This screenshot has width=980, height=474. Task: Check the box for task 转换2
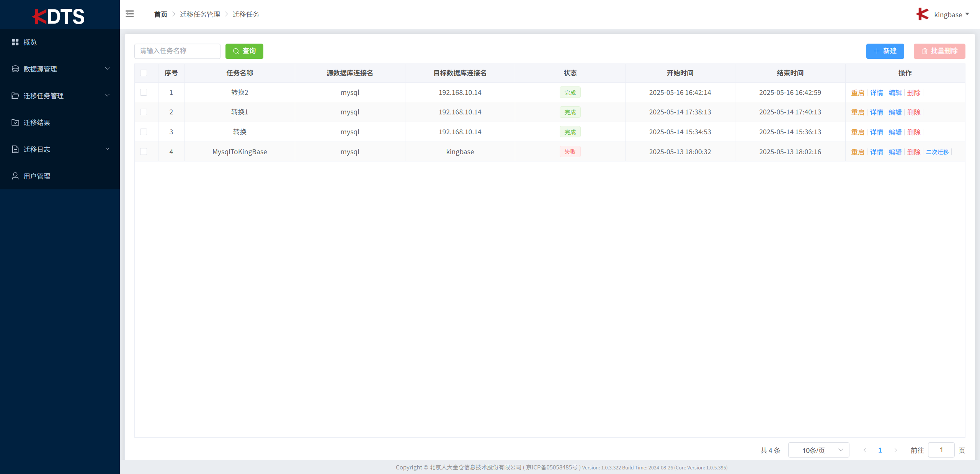pos(144,93)
